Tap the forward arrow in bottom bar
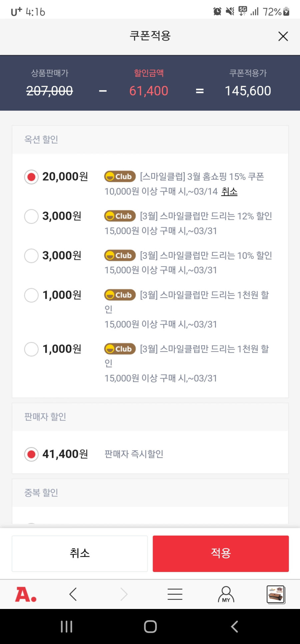Viewport: 300px width, 644px height. [x=124, y=594]
